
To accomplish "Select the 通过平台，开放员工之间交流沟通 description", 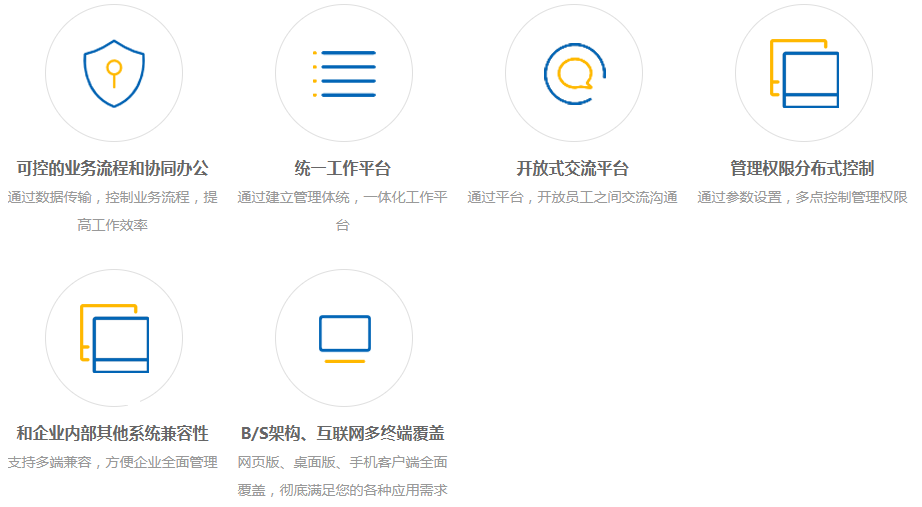I will (573, 197).
